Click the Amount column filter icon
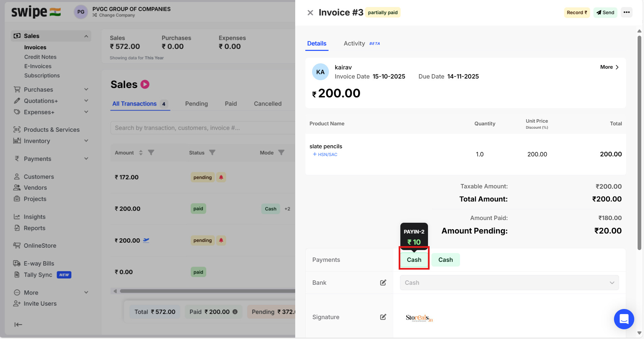Screen dimensions: 644x339 (151, 153)
